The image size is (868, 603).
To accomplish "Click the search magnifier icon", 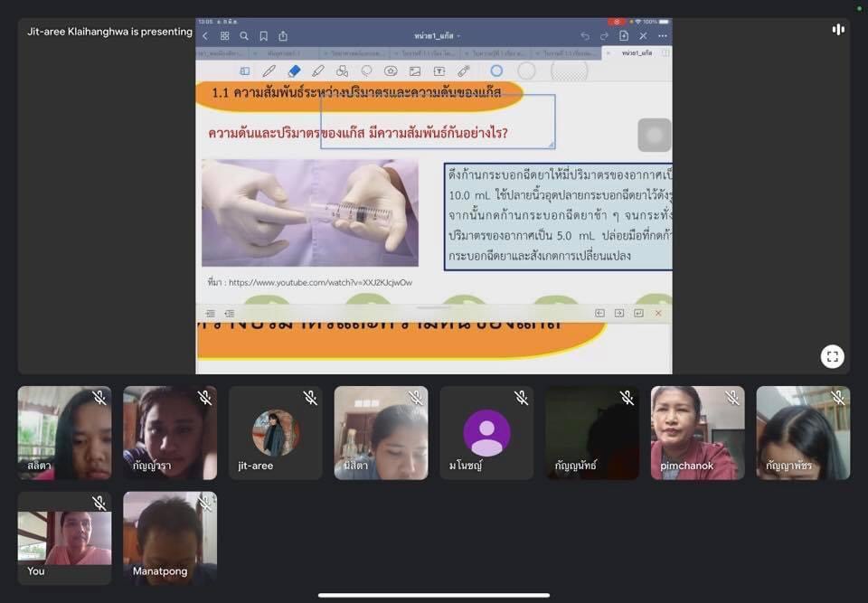I will (244, 36).
